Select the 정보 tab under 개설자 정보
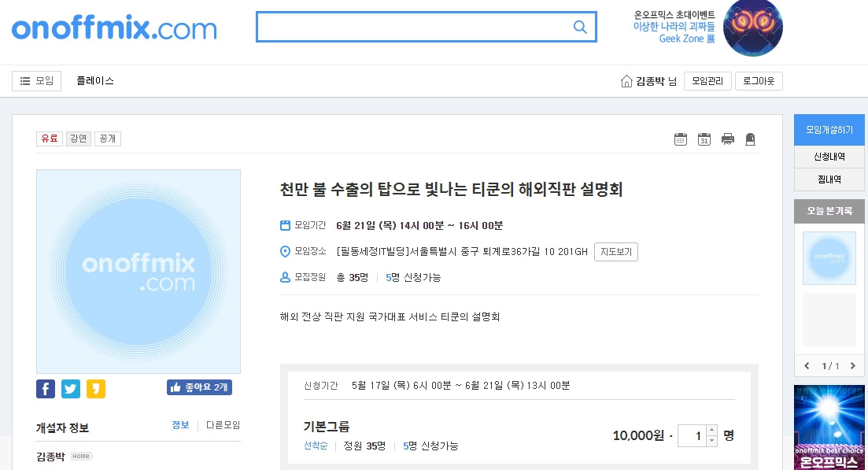 [x=180, y=425]
